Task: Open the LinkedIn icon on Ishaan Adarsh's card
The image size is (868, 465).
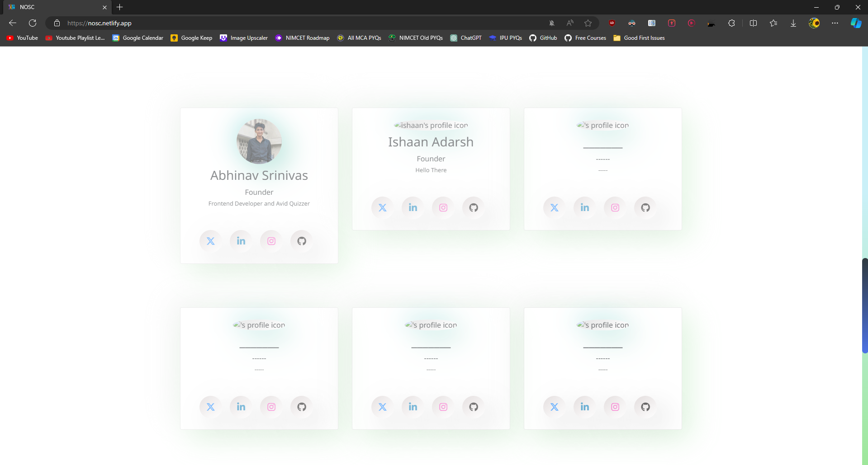Action: point(412,207)
